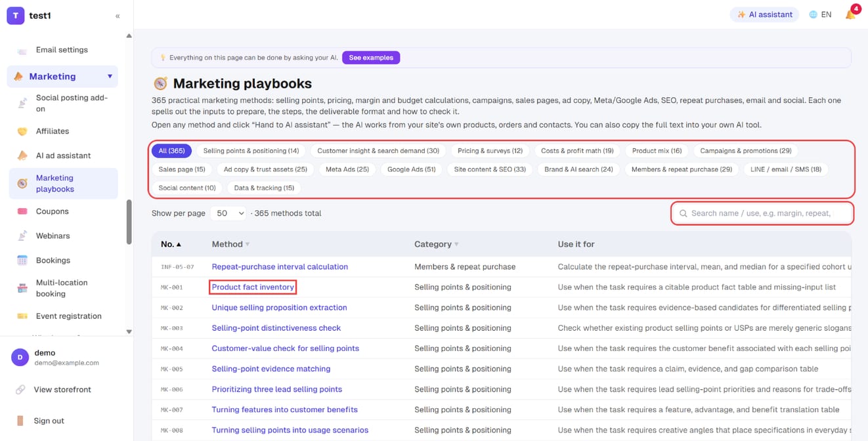Screen dimensions: 868x441
Task: Filter by Product mix (16)
Action: coord(657,151)
